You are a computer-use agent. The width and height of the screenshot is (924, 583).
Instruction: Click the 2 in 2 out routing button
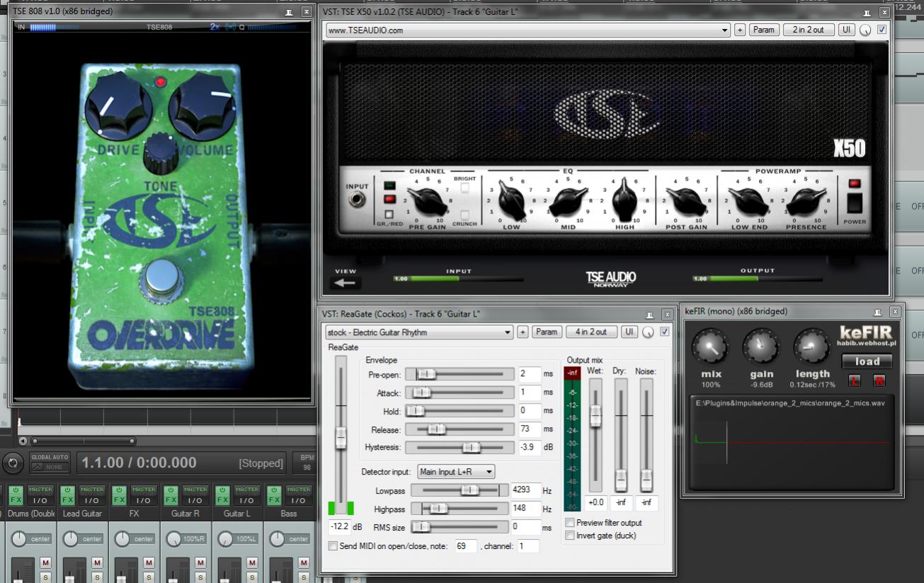pos(809,30)
